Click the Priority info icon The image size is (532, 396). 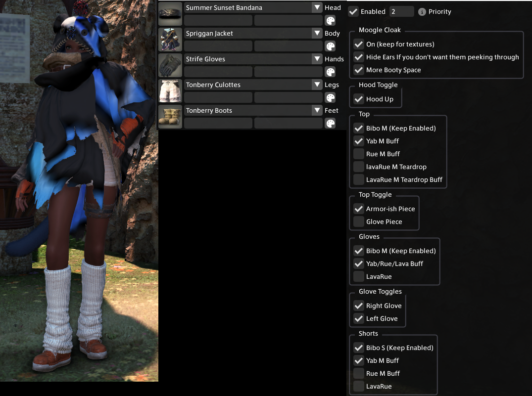(x=422, y=12)
